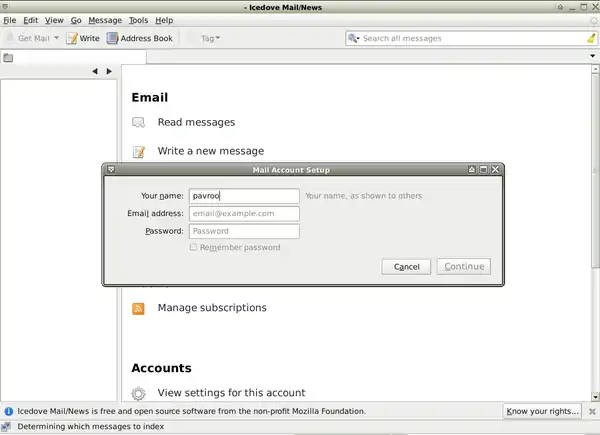Viewport: 600px width, 435px height.
Task: Click the Write a new message icon
Action: coord(139,152)
